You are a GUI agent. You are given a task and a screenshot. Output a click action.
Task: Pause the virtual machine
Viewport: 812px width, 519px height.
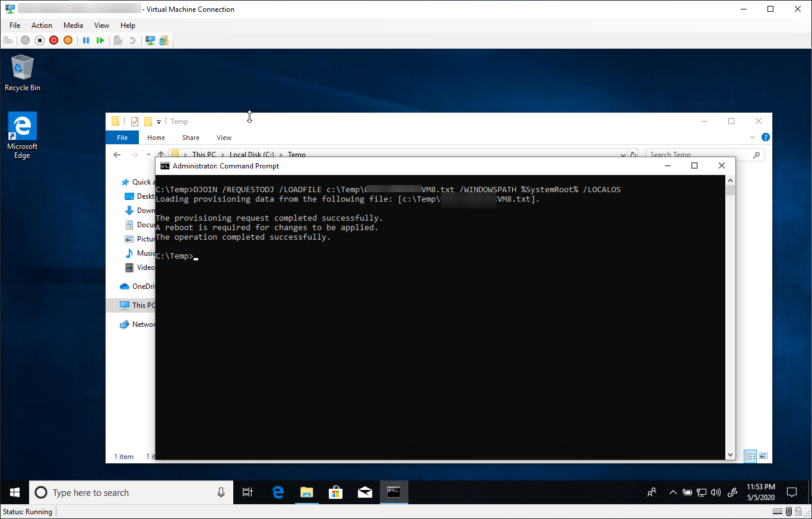pyautogui.click(x=86, y=40)
